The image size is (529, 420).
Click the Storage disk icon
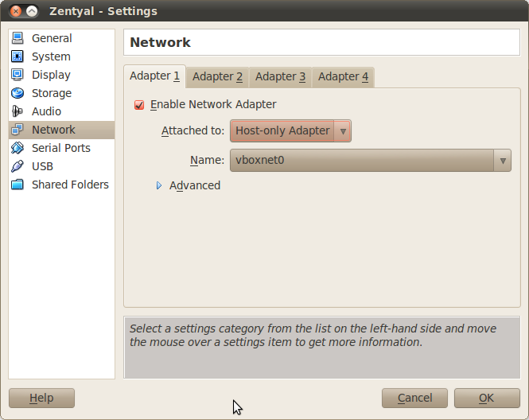tap(18, 93)
